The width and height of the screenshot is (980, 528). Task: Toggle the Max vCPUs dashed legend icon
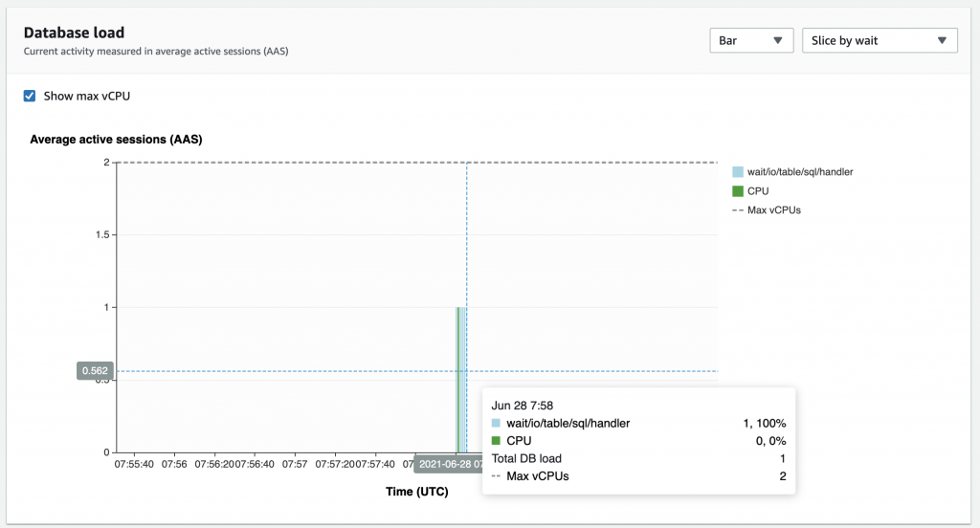[738, 210]
